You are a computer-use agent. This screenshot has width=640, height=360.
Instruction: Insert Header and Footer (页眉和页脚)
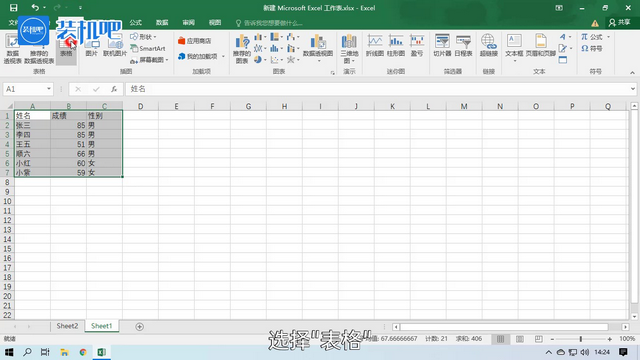(540, 45)
